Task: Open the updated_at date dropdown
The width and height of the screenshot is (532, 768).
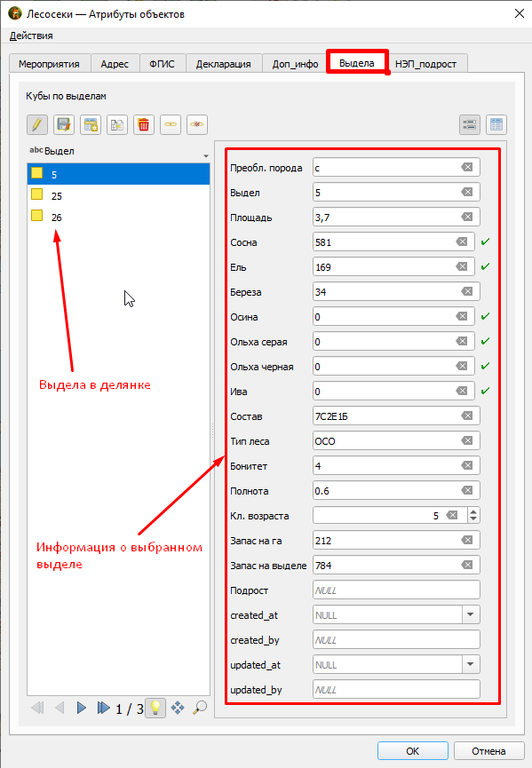Action: [471, 665]
